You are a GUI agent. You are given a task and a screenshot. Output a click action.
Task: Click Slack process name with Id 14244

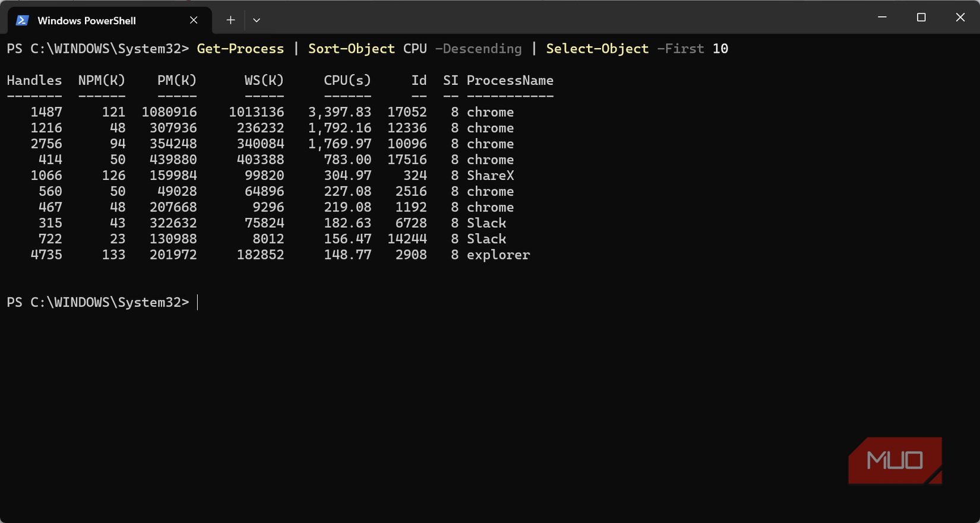486,239
